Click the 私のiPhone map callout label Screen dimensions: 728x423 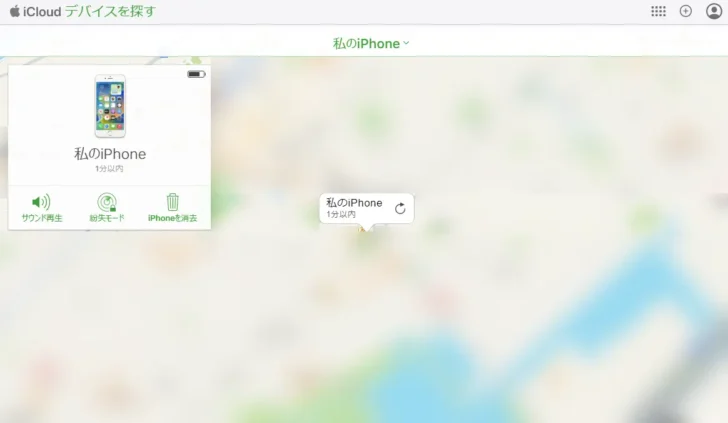(x=354, y=203)
